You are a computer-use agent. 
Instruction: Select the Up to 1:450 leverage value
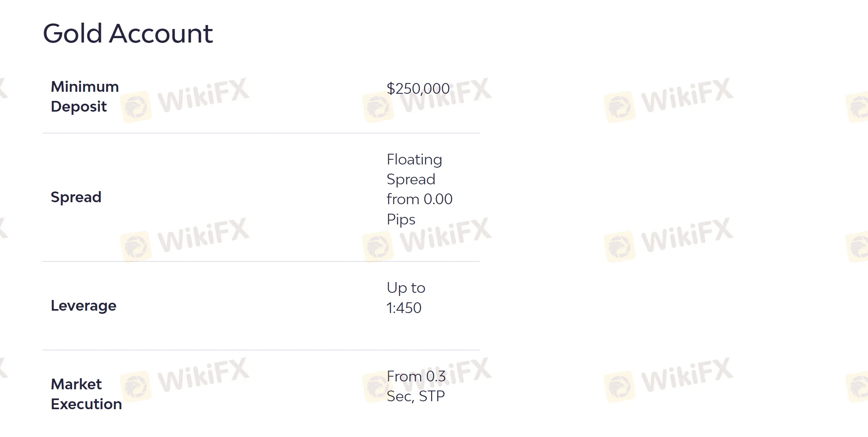pyautogui.click(x=406, y=298)
